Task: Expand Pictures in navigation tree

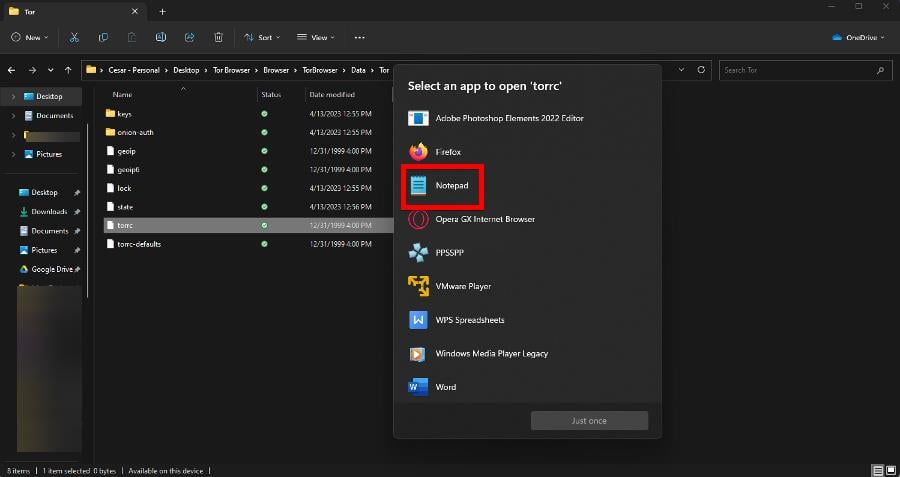Action: point(13,154)
